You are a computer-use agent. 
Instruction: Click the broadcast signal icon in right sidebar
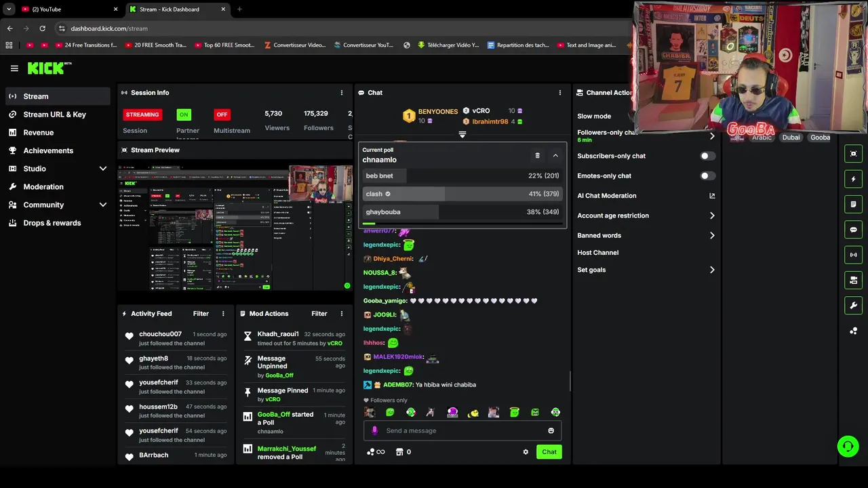(x=854, y=255)
